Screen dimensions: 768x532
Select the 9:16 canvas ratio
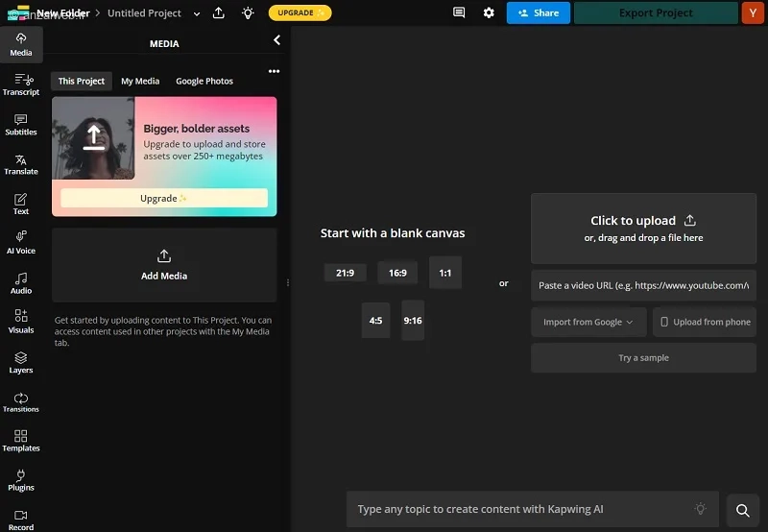pyautogui.click(x=413, y=321)
